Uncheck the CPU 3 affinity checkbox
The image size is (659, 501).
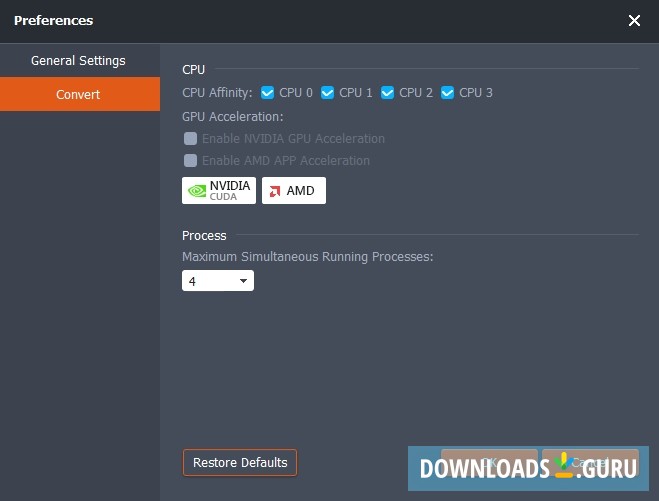click(x=447, y=92)
